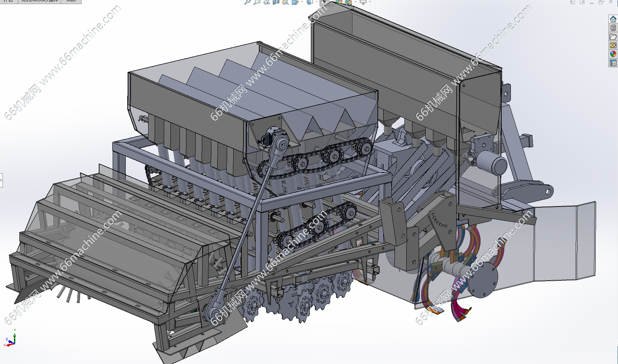Switch to the MBD tab
Image resolution: width=618 pixels, height=364 pixels.
tap(71, 1)
